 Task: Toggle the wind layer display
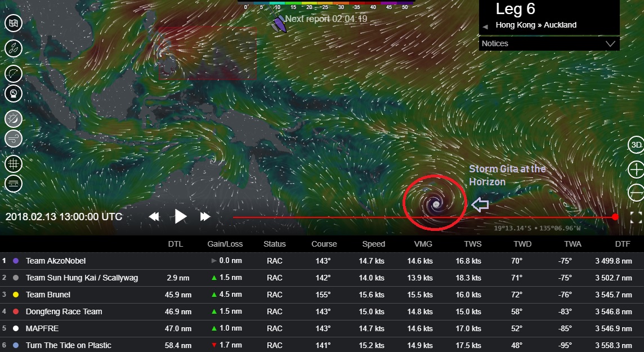click(13, 139)
